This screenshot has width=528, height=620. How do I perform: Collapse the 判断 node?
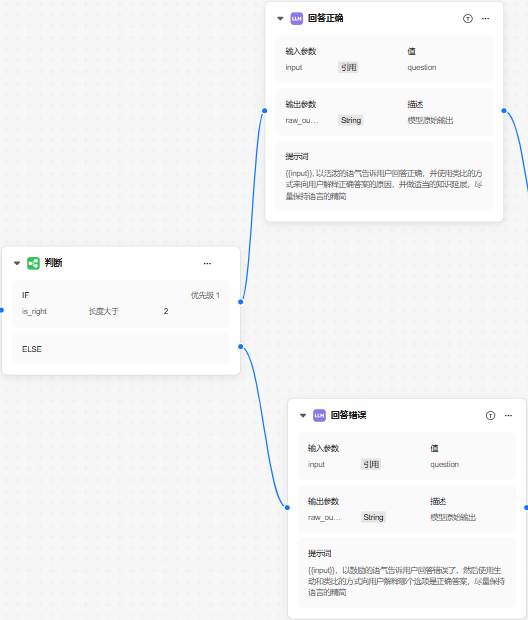point(17,263)
